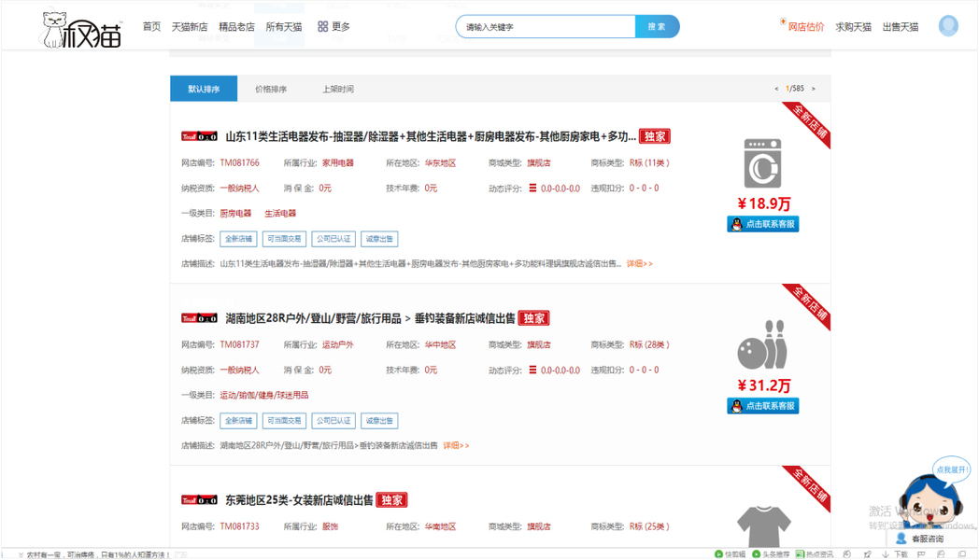
Task: Open the 湖南地区28R户外 listing title
Action: tap(370, 318)
